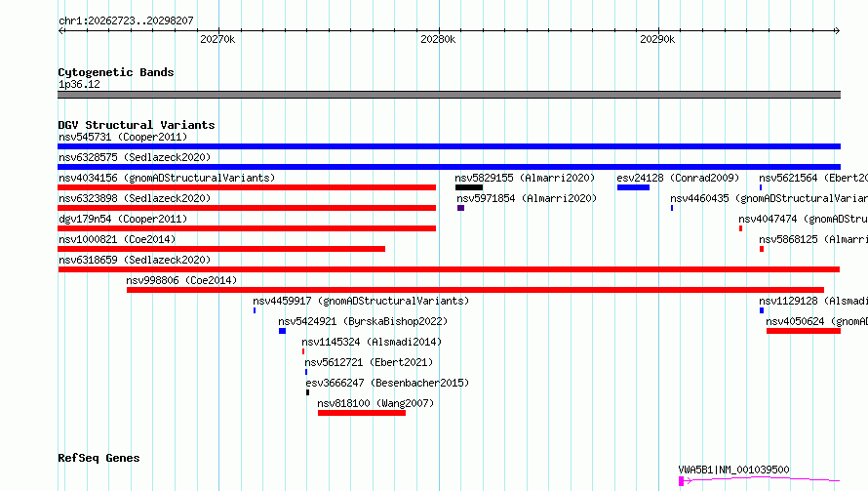Click the nsv818100 (Wang2007) red bar
Image resolution: width=868 pixels, height=491 pixels.
pyautogui.click(x=362, y=413)
